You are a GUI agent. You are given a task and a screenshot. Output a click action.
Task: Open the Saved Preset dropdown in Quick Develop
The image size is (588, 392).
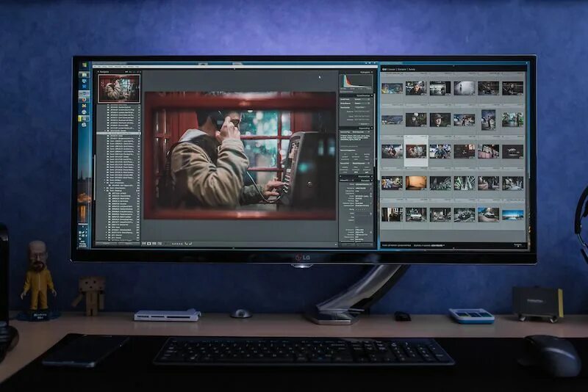pyautogui.click(x=362, y=100)
